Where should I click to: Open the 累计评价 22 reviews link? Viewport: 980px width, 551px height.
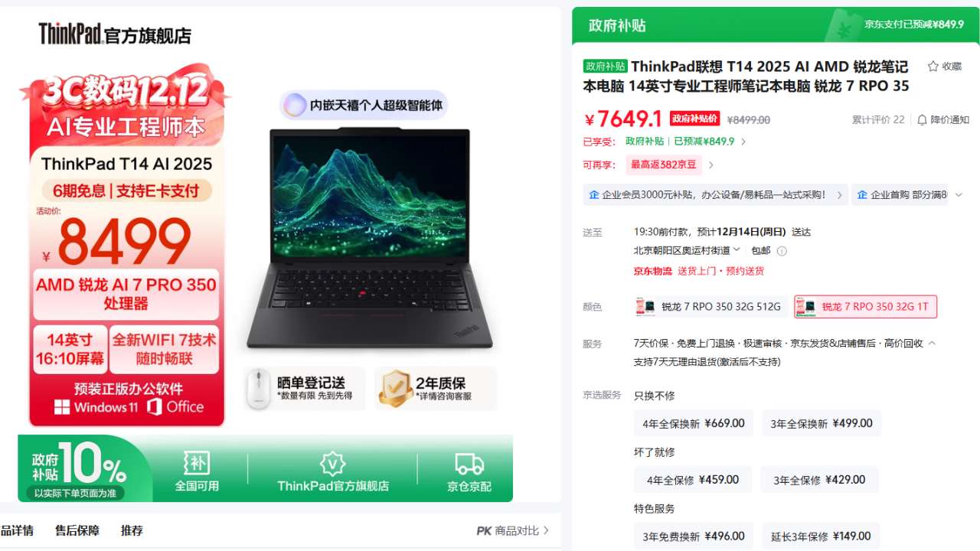(x=878, y=119)
